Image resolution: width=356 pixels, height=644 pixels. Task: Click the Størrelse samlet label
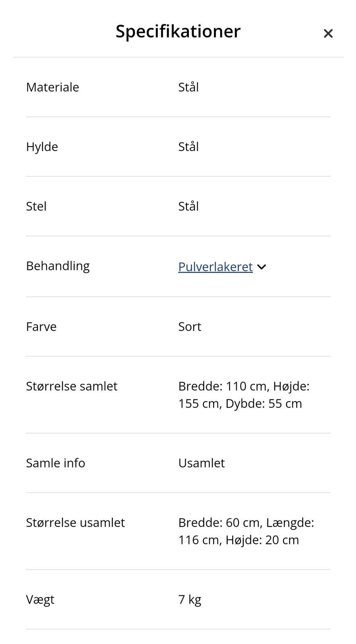tap(72, 386)
